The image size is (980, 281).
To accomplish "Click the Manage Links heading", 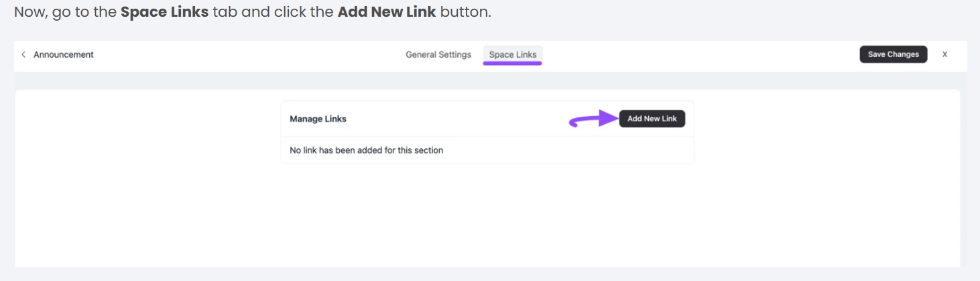I will [318, 119].
